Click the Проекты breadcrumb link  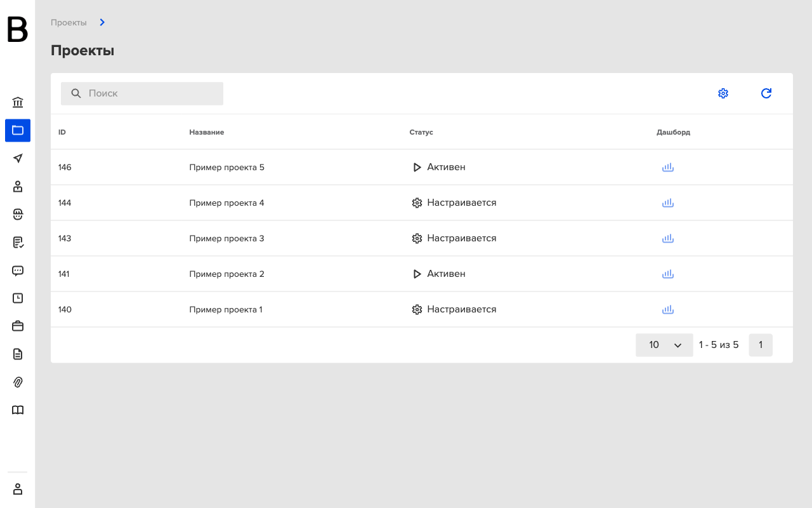pyautogui.click(x=69, y=22)
